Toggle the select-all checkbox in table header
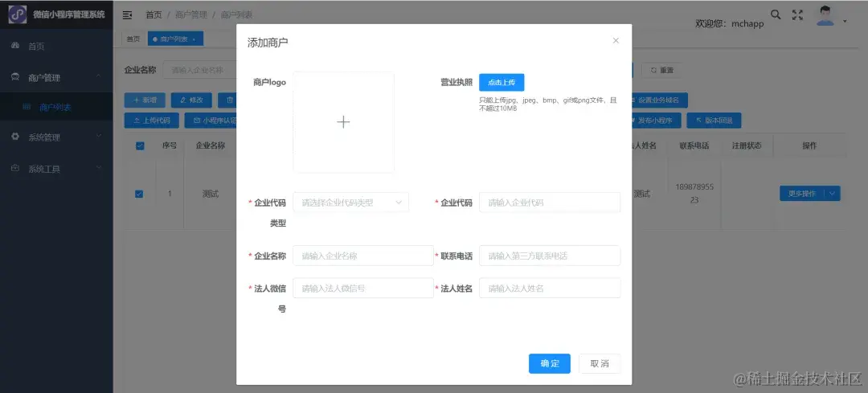Screen dimensions: 868x393 140,145
